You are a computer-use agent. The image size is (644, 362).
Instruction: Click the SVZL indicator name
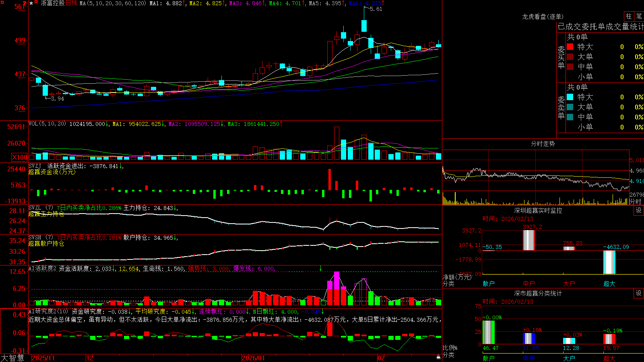pos(35,208)
